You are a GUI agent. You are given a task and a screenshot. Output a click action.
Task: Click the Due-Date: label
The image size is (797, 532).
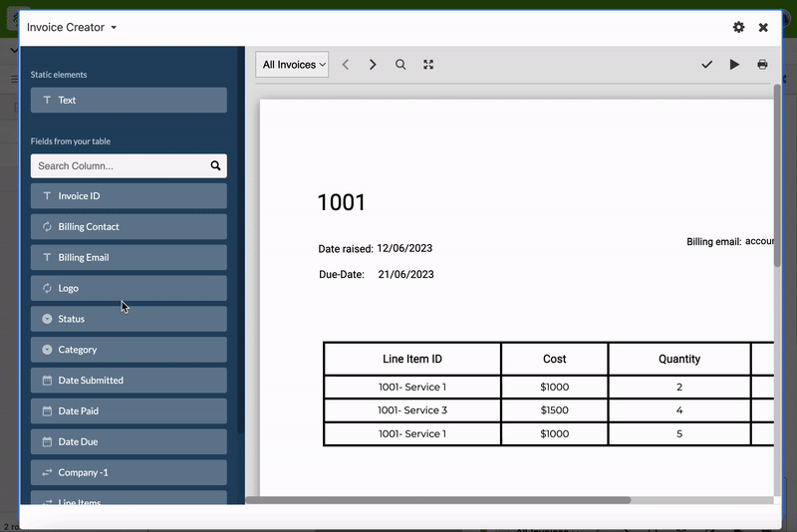pyautogui.click(x=342, y=274)
